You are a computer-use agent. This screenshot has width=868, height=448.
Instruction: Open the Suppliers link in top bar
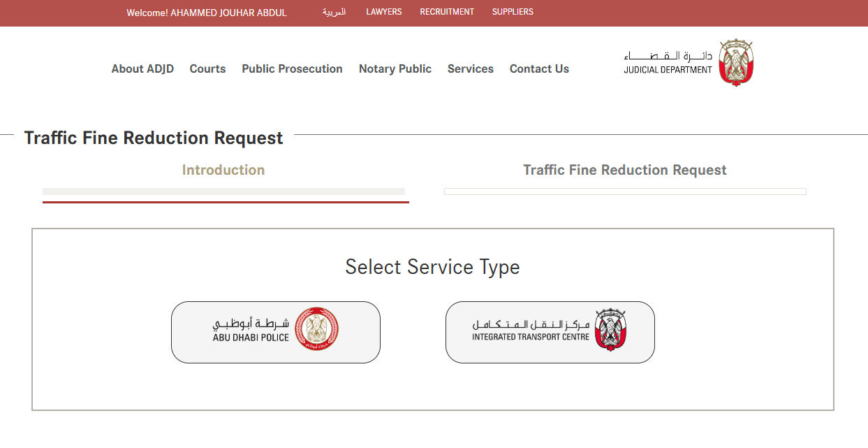tap(513, 12)
